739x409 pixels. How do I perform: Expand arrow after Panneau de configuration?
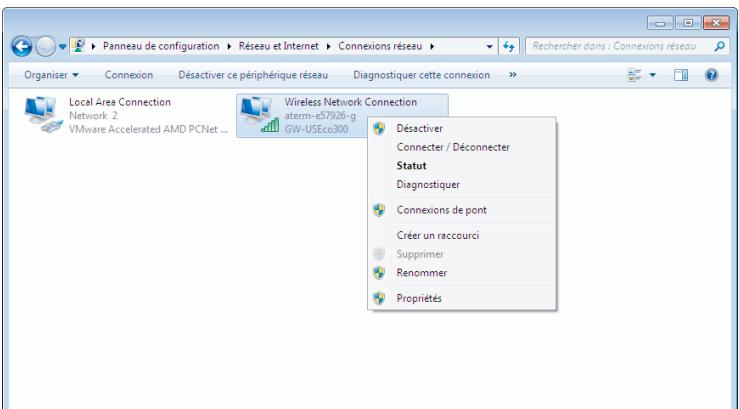tap(230, 46)
